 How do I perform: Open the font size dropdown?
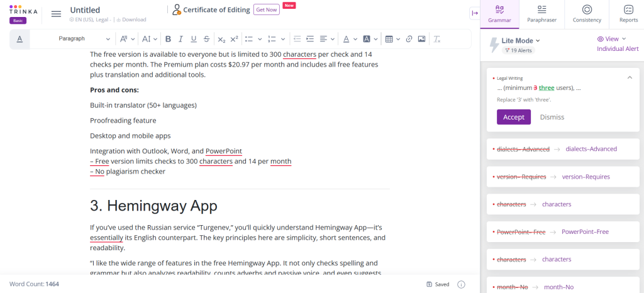[150, 39]
